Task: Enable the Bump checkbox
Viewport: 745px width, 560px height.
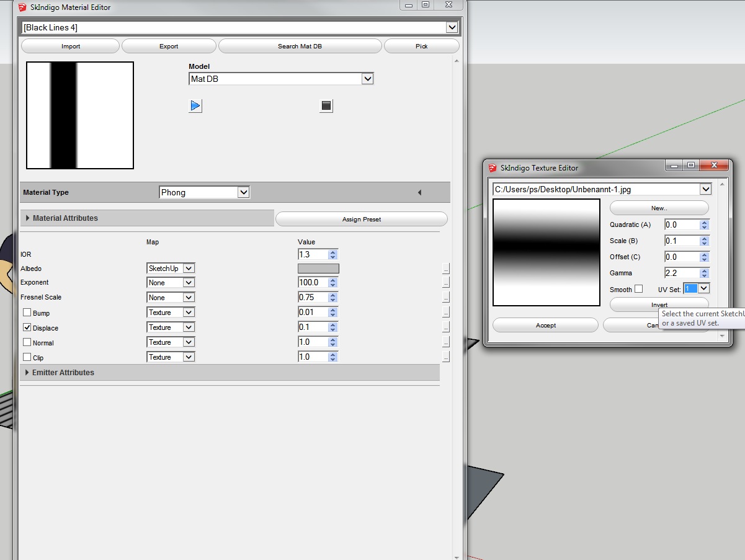Action: [27, 313]
